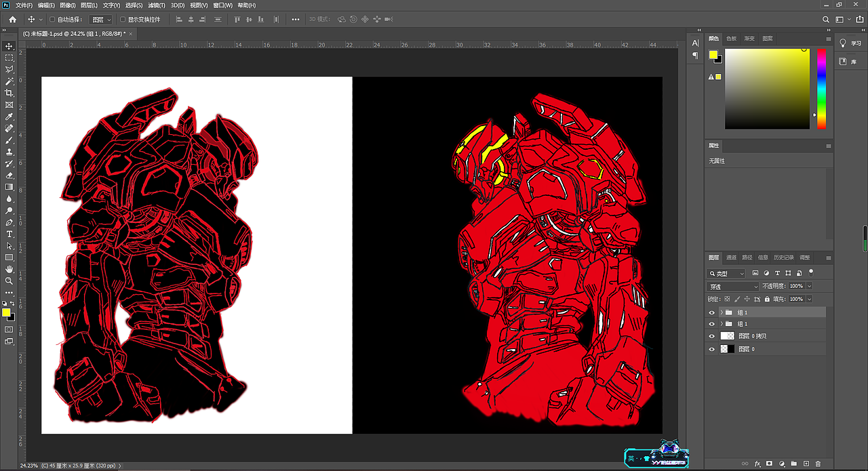This screenshot has height=471, width=868.
Task: Select the Eyedropper tool
Action: point(9,117)
